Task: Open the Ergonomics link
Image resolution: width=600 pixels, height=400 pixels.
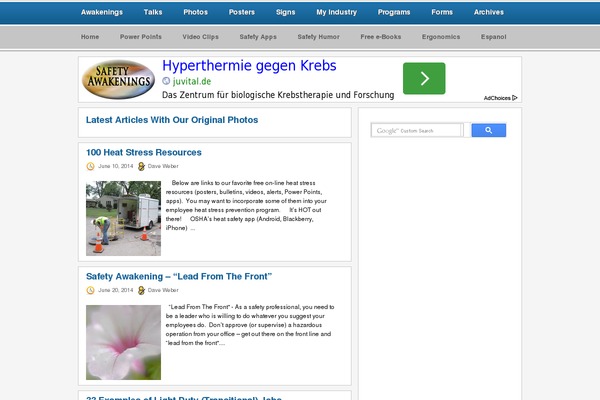Action: coord(441,37)
